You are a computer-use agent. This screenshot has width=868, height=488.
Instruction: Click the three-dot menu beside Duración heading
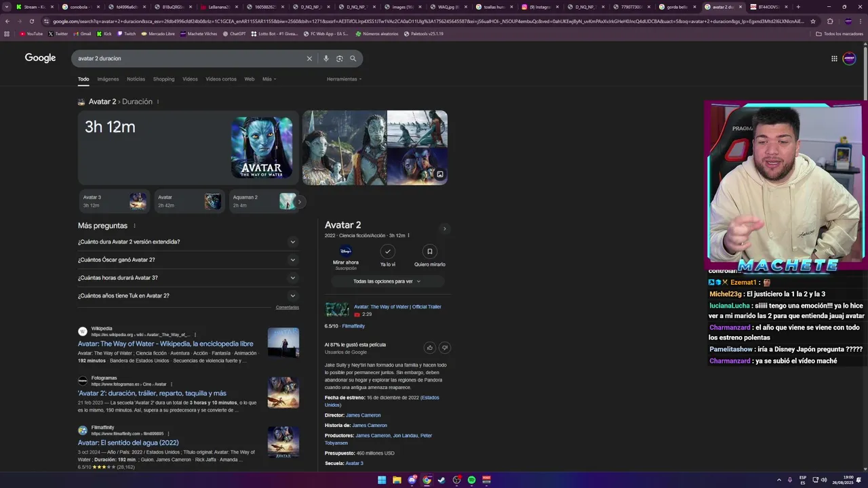click(158, 102)
